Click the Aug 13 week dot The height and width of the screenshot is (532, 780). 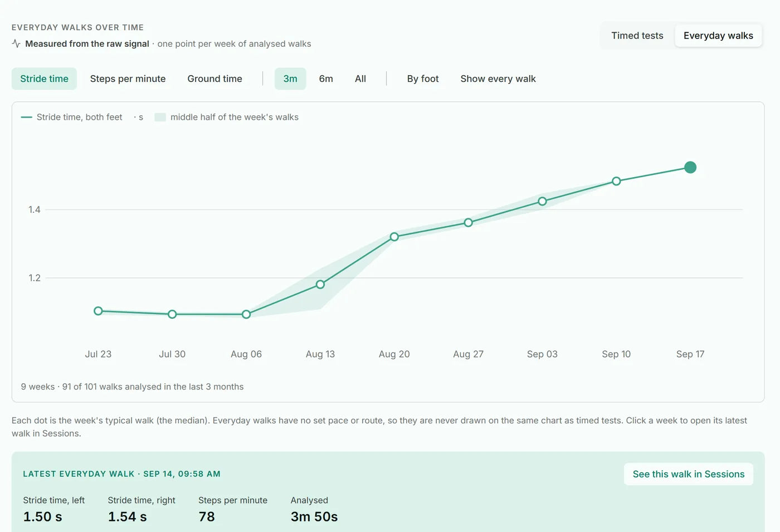click(320, 285)
